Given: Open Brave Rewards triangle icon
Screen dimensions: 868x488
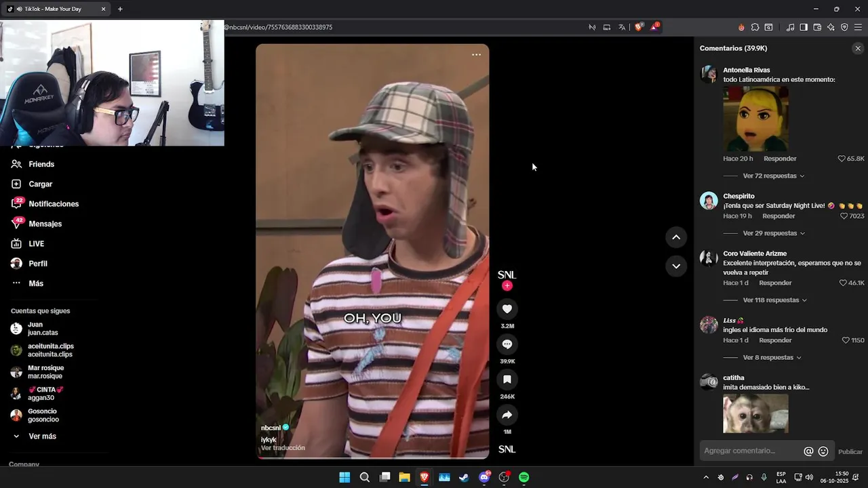Looking at the screenshot, I should [654, 27].
